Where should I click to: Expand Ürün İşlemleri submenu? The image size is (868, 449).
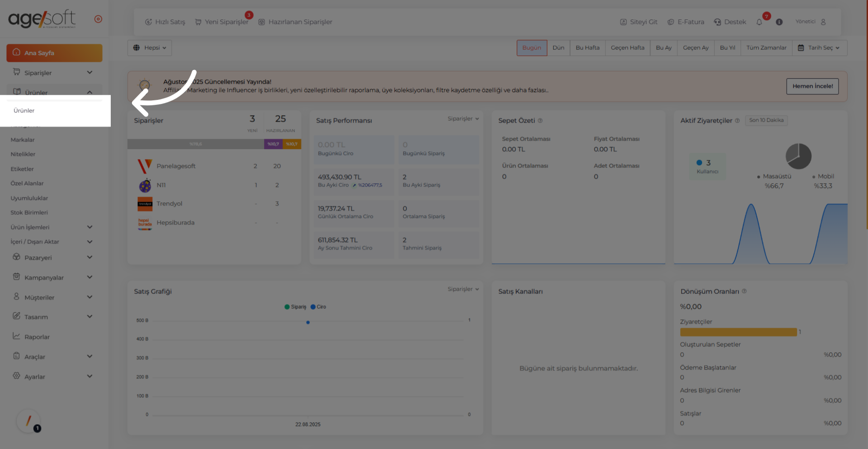tap(52, 227)
